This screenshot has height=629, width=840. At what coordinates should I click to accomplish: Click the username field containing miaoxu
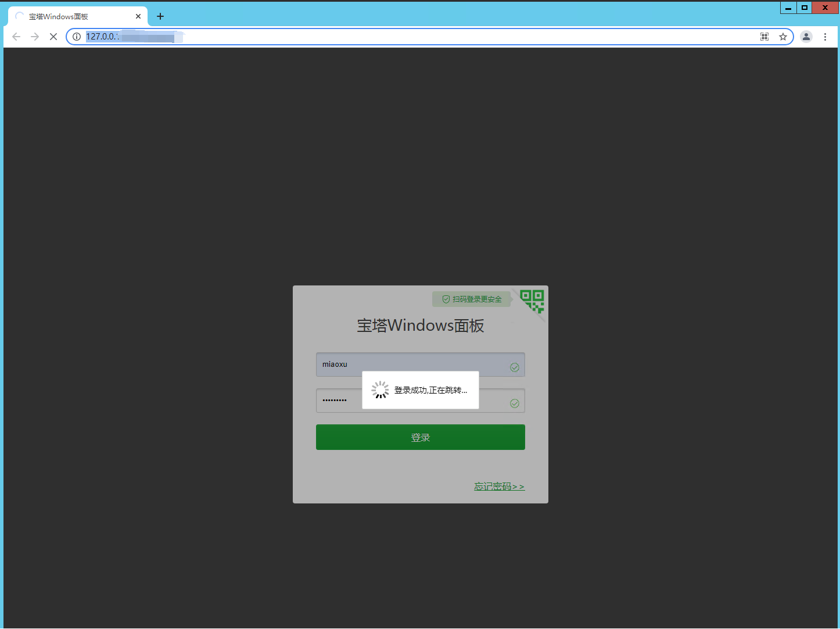421,364
